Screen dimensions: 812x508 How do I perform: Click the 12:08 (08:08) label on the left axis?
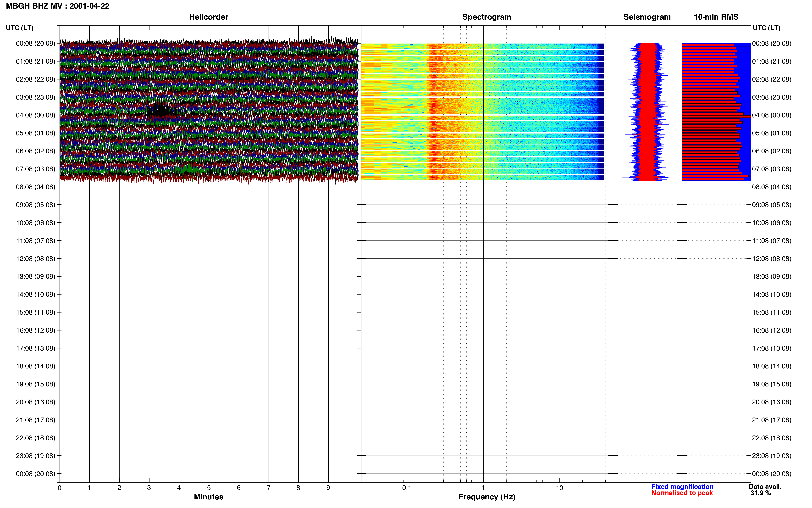click(36, 259)
